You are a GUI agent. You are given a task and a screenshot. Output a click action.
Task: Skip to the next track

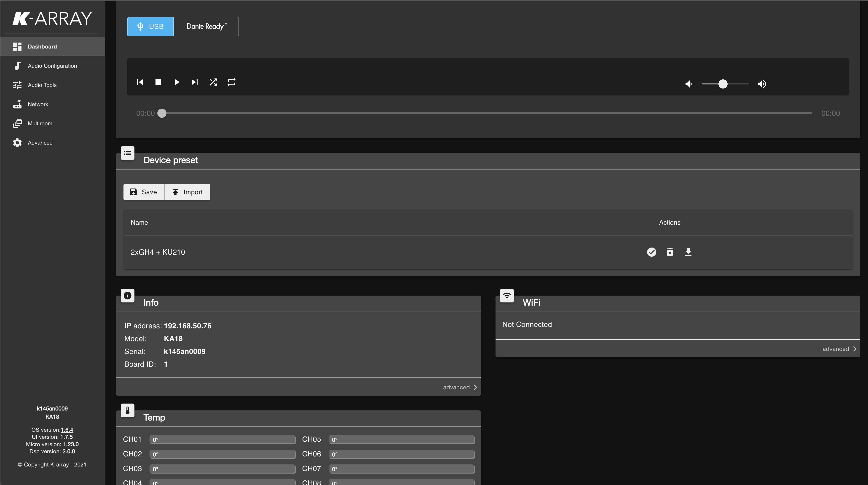point(195,82)
